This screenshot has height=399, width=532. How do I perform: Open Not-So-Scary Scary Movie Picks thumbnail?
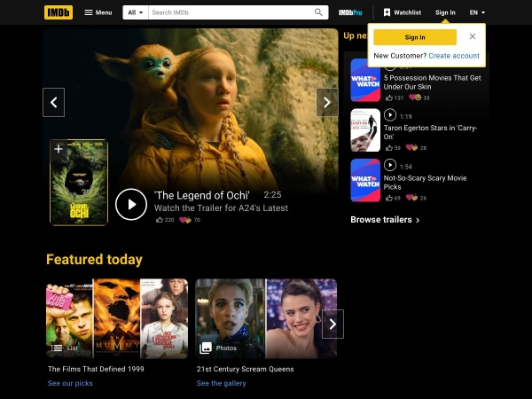[x=365, y=180]
